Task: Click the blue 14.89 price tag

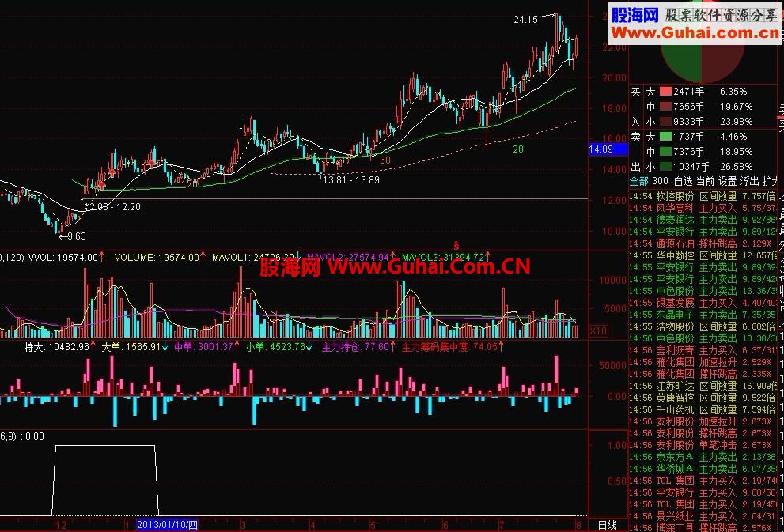Action: point(608,149)
